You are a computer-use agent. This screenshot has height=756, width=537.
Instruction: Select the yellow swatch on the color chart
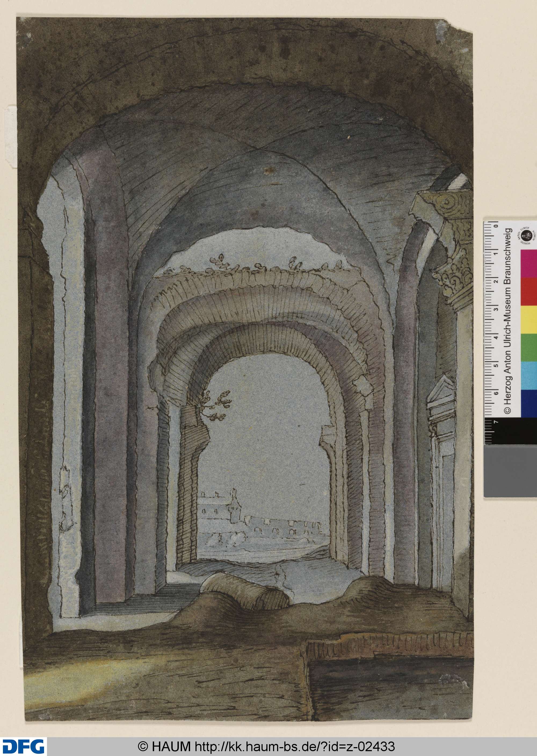[528, 320]
